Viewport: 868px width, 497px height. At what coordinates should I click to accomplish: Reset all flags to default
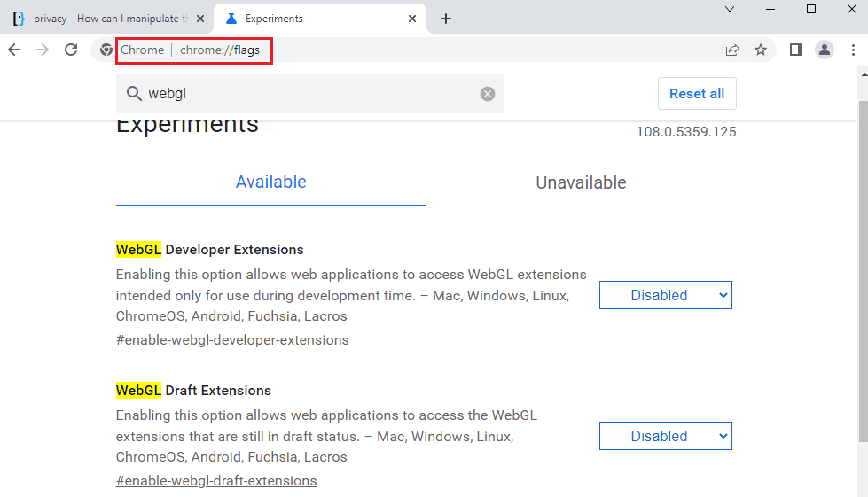coord(697,94)
